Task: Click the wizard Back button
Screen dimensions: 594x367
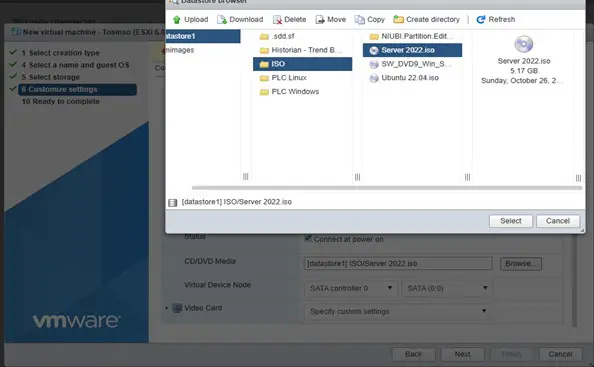Action: tap(413, 354)
